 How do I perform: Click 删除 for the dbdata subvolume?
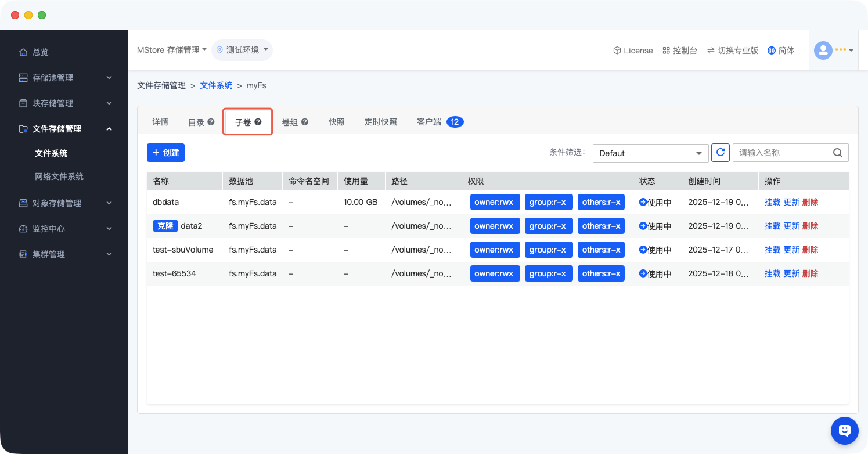[810, 202]
